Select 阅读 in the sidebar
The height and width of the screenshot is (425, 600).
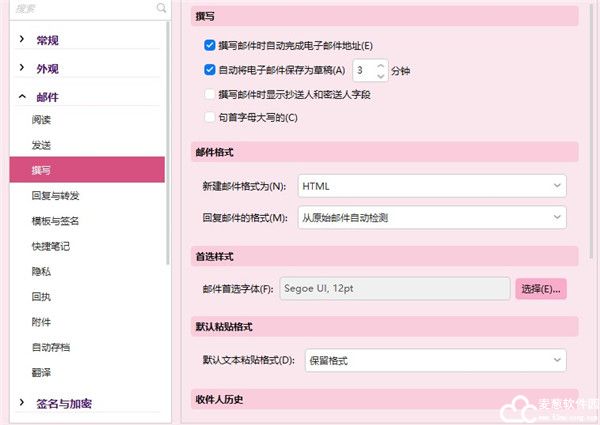[x=42, y=120]
